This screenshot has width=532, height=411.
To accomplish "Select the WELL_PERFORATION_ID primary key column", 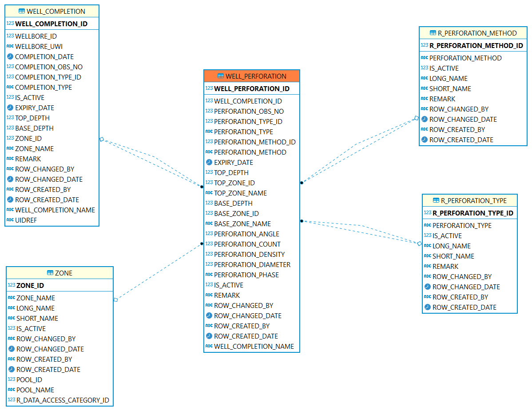I will point(251,88).
